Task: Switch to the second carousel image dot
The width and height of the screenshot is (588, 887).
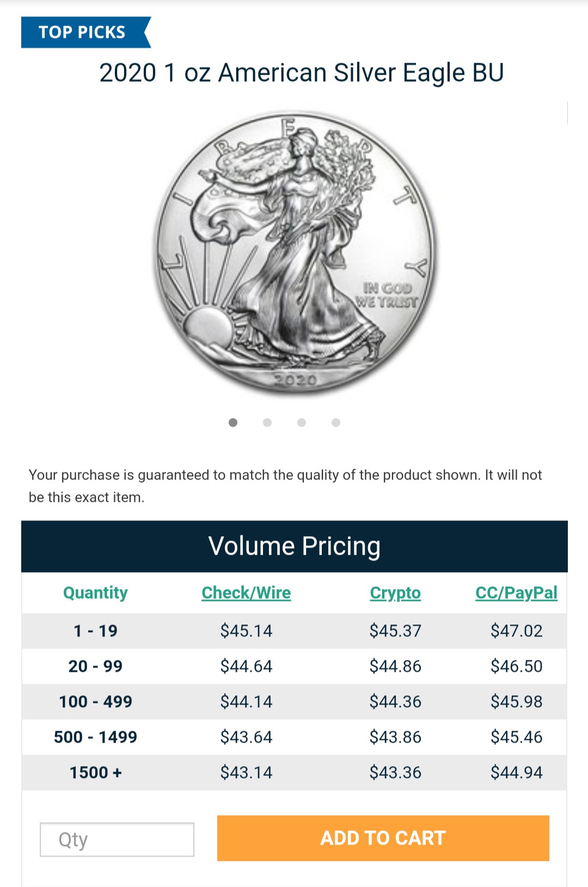Action: 267,422
